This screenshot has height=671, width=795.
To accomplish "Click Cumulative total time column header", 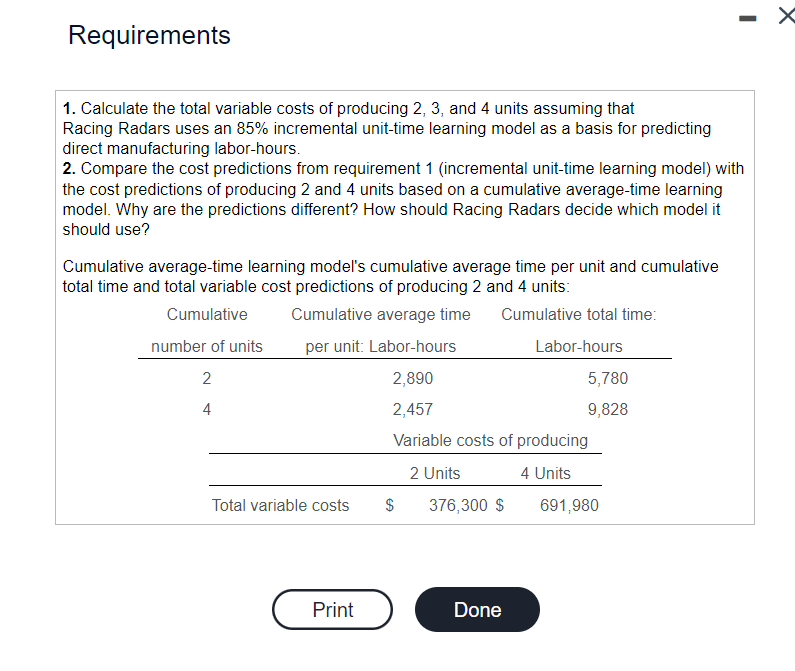I will (578, 330).
